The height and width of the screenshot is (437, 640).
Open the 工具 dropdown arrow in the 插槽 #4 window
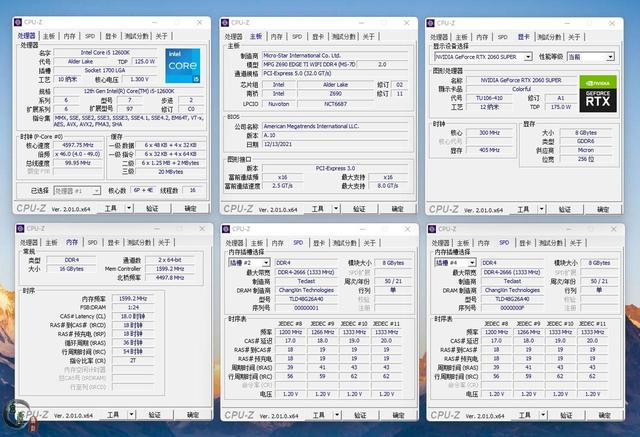(x=543, y=415)
